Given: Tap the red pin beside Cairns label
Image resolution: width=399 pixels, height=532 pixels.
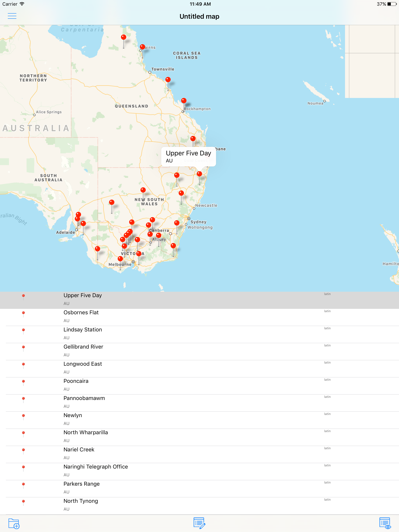Looking at the screenshot, I should tap(142, 47).
